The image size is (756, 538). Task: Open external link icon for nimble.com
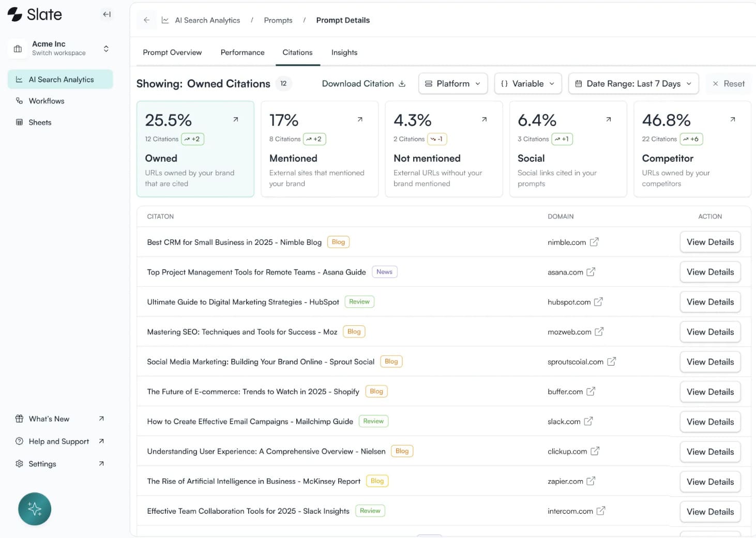(594, 242)
